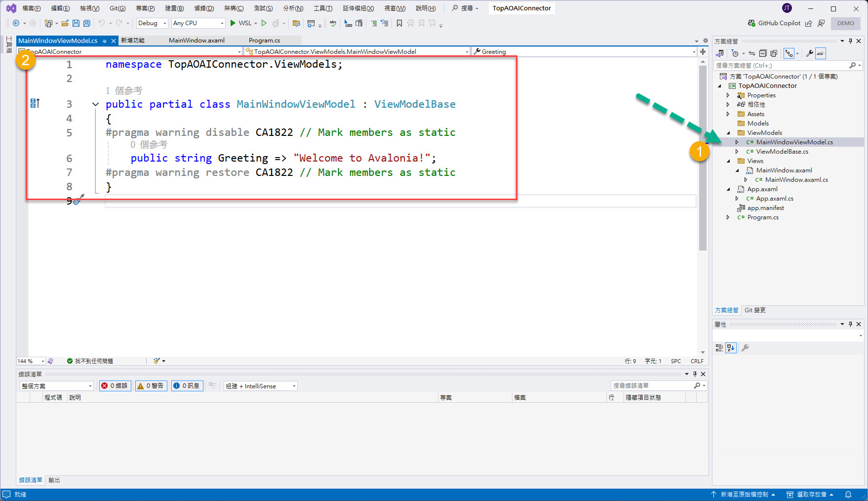Save the current file with Save icon
This screenshot has width=868, height=501.
76,23
